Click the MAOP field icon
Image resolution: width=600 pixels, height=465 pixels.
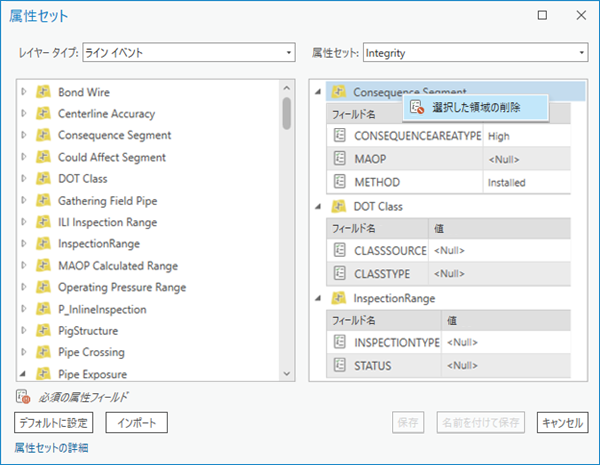tap(339, 159)
